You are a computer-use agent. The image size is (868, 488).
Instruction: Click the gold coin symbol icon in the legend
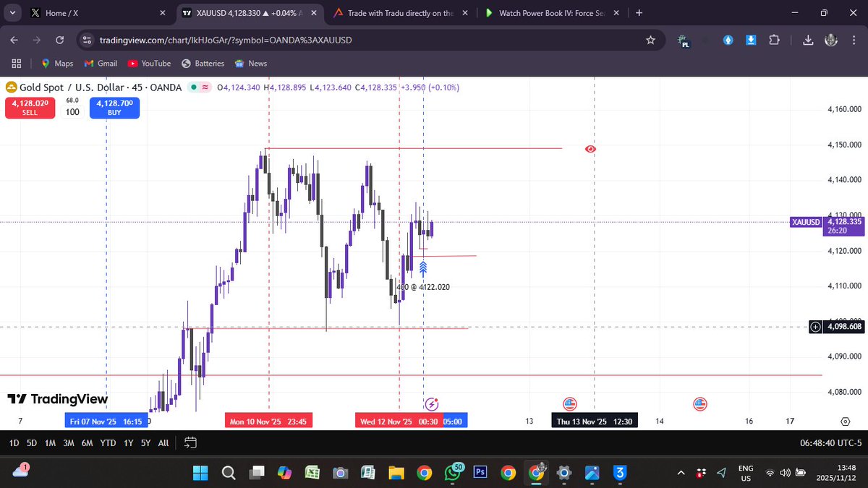(x=10, y=87)
